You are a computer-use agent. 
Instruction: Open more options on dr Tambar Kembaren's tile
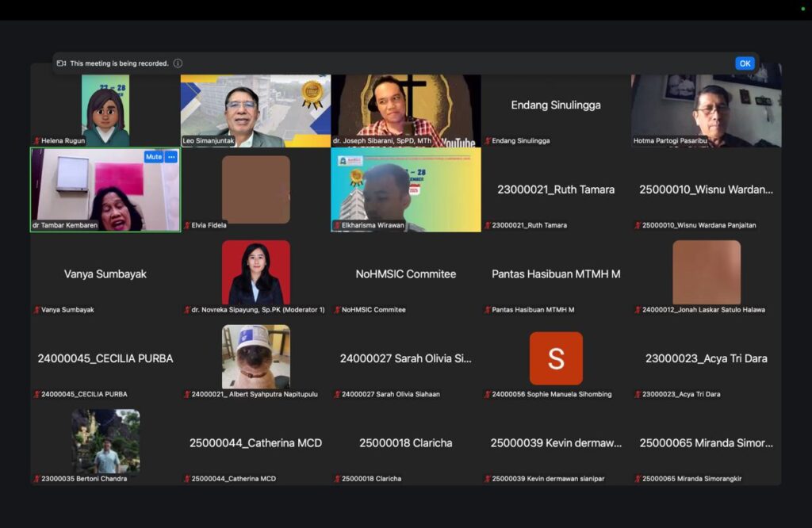pos(171,157)
